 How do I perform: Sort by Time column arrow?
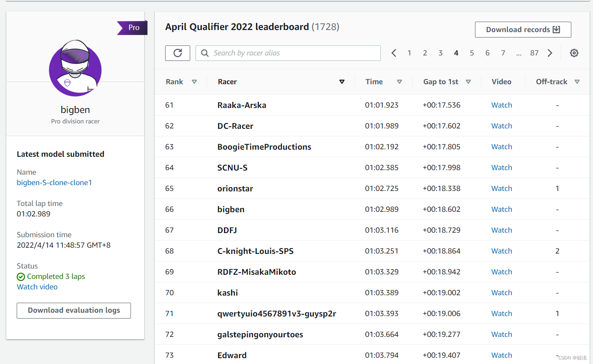400,82
